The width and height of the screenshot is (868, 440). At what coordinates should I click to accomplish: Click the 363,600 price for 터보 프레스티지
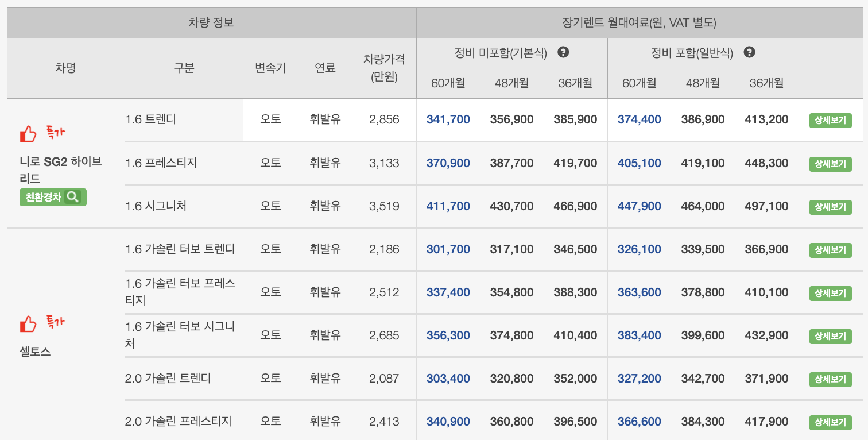point(639,292)
